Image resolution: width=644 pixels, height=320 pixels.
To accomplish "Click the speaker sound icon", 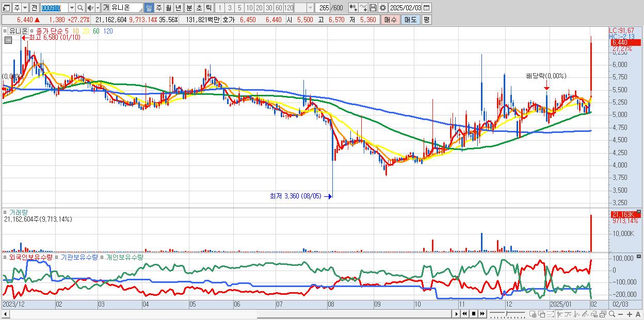I will pyautogui.click(x=90, y=8).
